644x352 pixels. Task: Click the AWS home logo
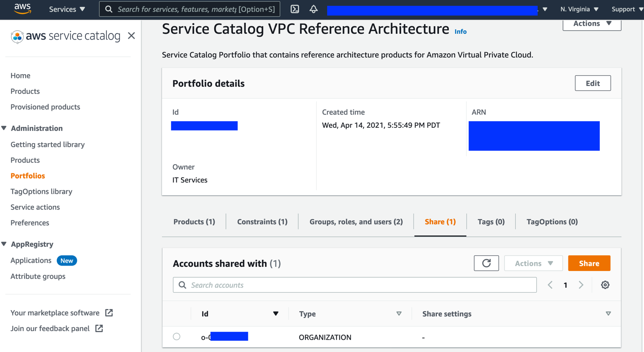point(23,9)
